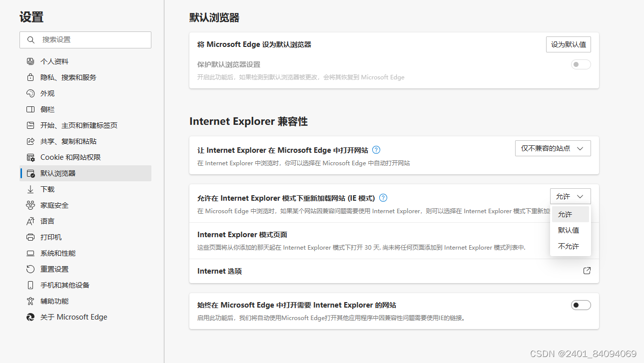Select 默认浏览器 in the sidebar
Screen dimensions: 644x363
85,173
